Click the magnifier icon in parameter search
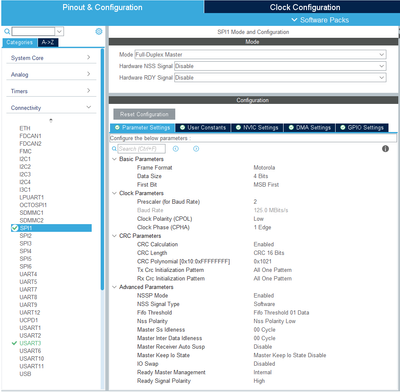 pyautogui.click(x=114, y=149)
